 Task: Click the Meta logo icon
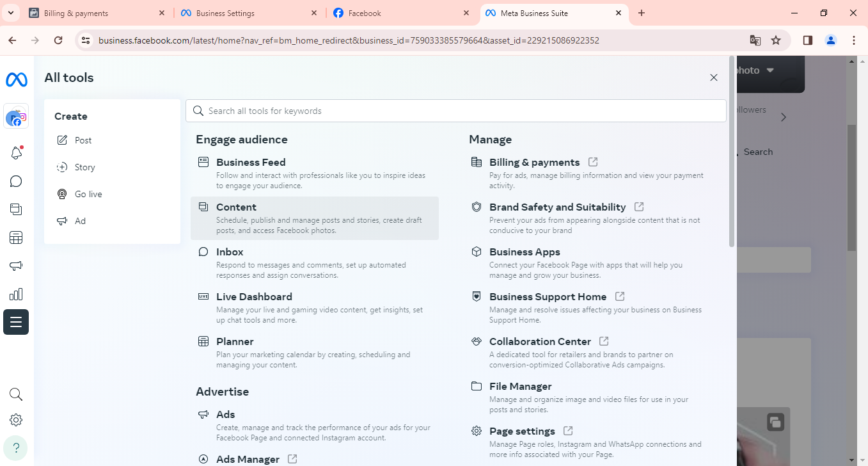[16, 80]
